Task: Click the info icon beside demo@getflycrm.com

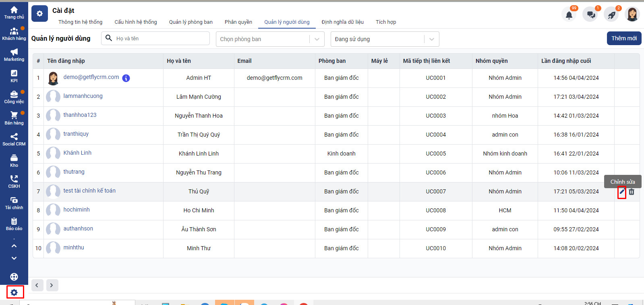Action: [126, 78]
